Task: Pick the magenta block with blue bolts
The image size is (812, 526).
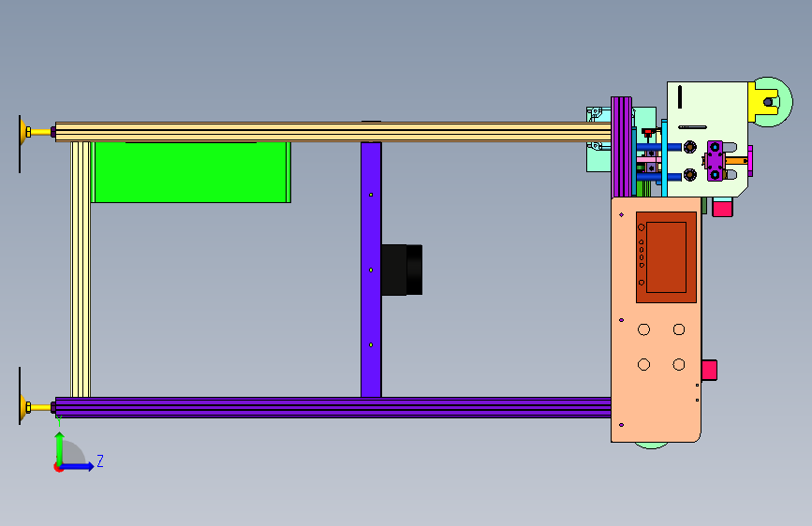Action: coord(716,161)
